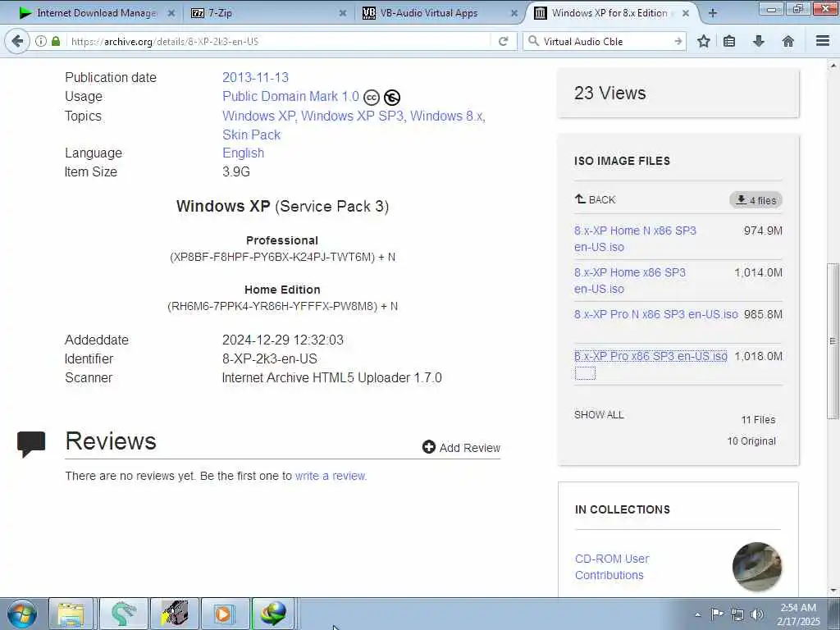
Task: Open the Skin Pack topic link
Action: [x=251, y=135]
